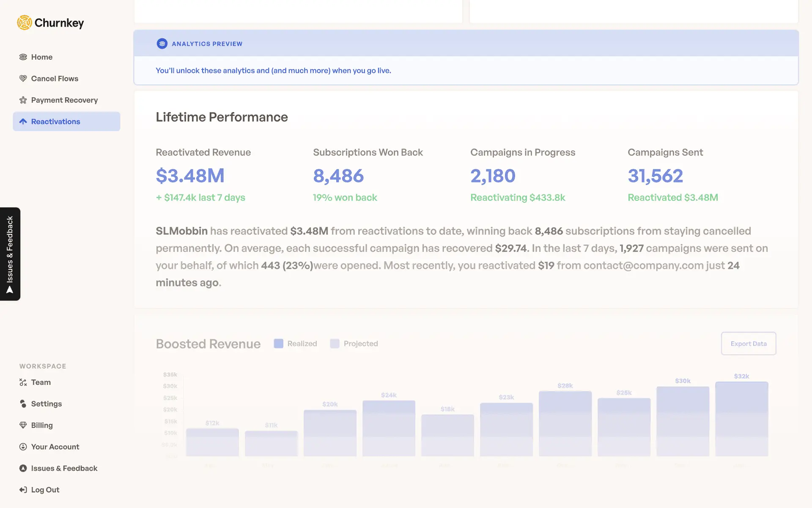The height and width of the screenshot is (508, 812).
Task: Click the Payment Recovery star icon
Action: pos(23,100)
